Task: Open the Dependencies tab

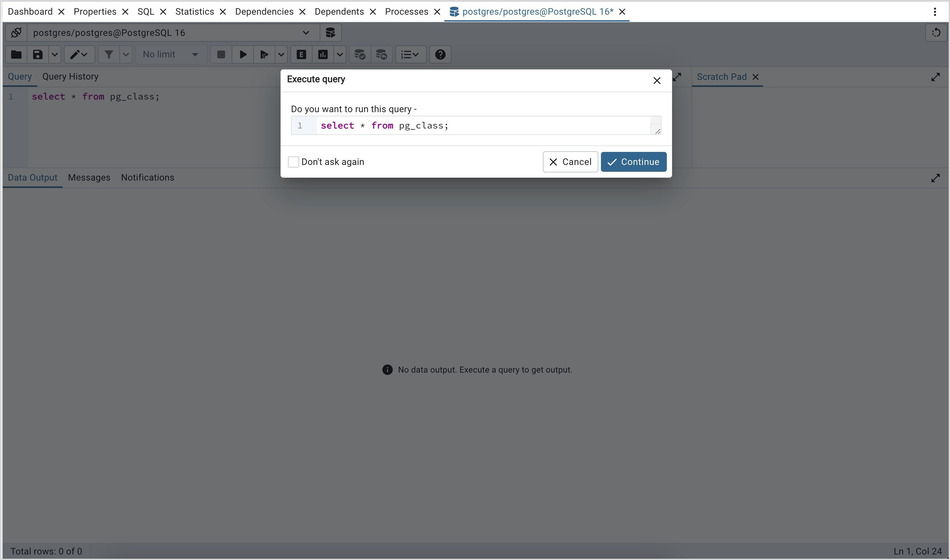Action: [264, 12]
